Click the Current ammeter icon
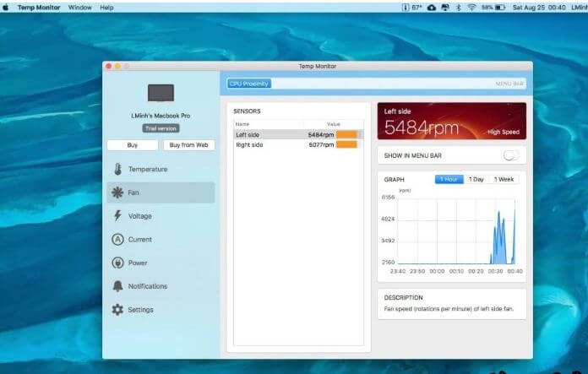 click(x=117, y=240)
